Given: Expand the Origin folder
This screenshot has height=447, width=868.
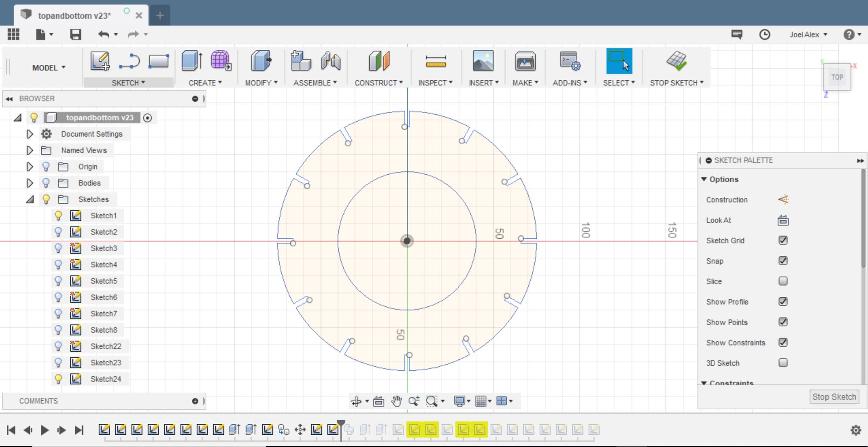Looking at the screenshot, I should click(x=29, y=167).
